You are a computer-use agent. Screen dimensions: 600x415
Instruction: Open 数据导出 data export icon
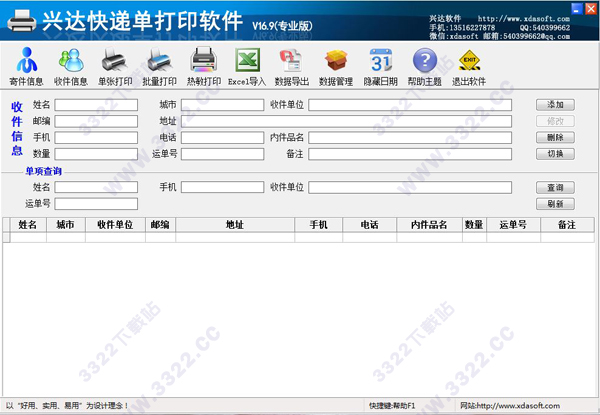click(x=292, y=66)
